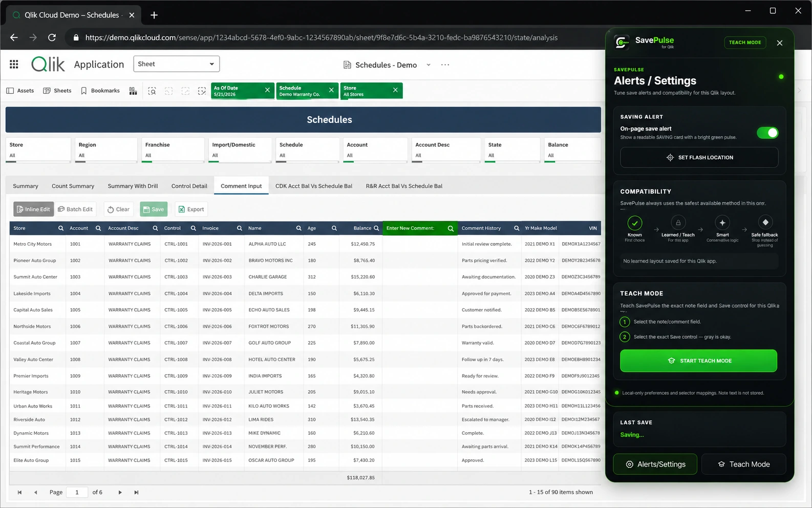Go to the previous page
Image resolution: width=812 pixels, height=508 pixels.
point(35,493)
